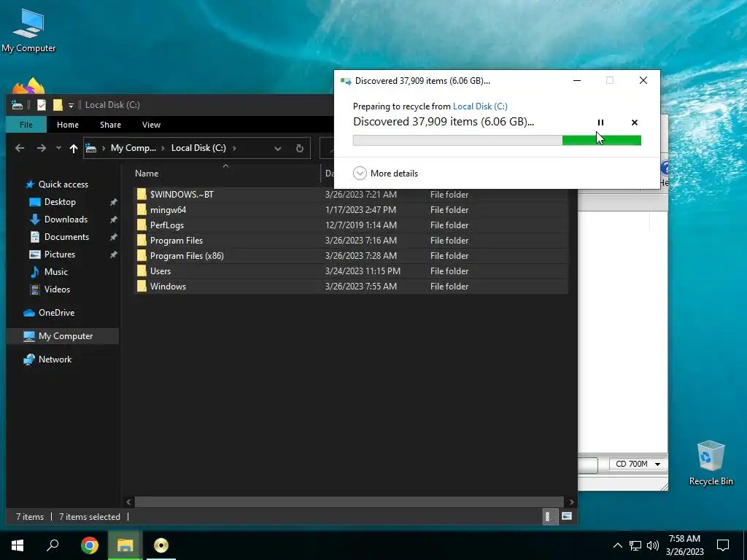747x560 pixels.
Task: Click the green recycle progress bar
Action: click(x=497, y=140)
